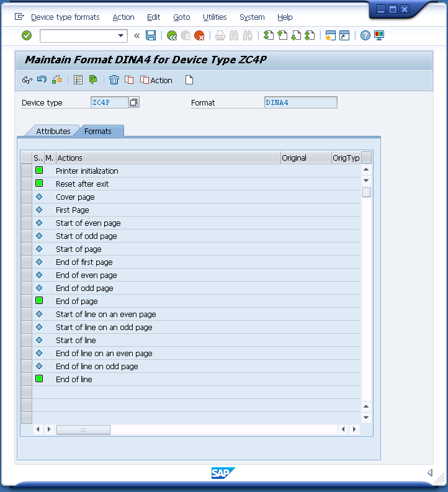Open value help next to Device type field

click(x=134, y=102)
